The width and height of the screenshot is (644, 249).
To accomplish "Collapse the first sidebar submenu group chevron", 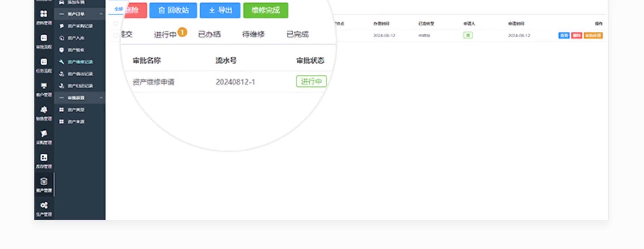I will pyautogui.click(x=101, y=14).
